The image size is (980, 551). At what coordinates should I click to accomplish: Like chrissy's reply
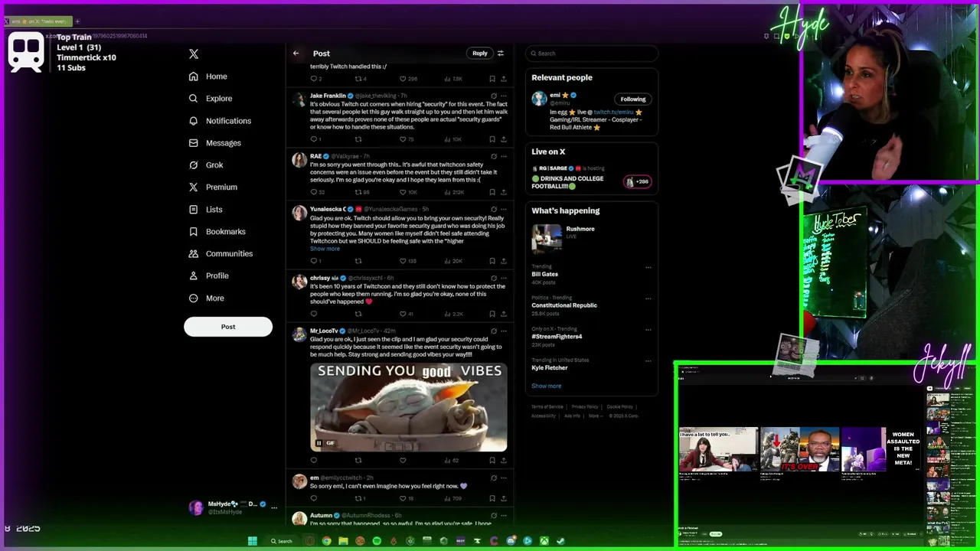tap(403, 314)
